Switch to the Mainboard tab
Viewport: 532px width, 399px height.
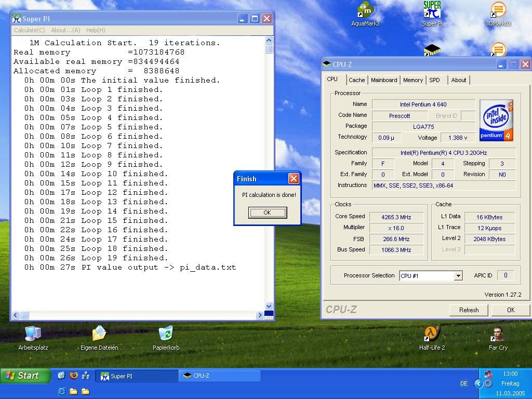(x=384, y=80)
